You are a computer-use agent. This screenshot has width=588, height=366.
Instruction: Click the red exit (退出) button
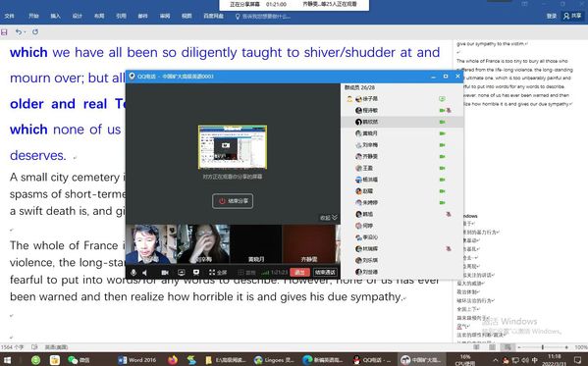(299, 273)
